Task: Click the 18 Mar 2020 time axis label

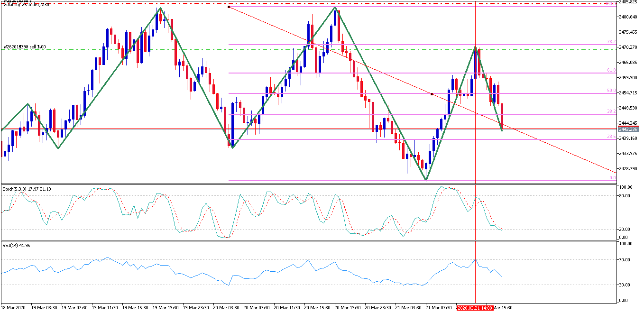Action: pos(14,308)
